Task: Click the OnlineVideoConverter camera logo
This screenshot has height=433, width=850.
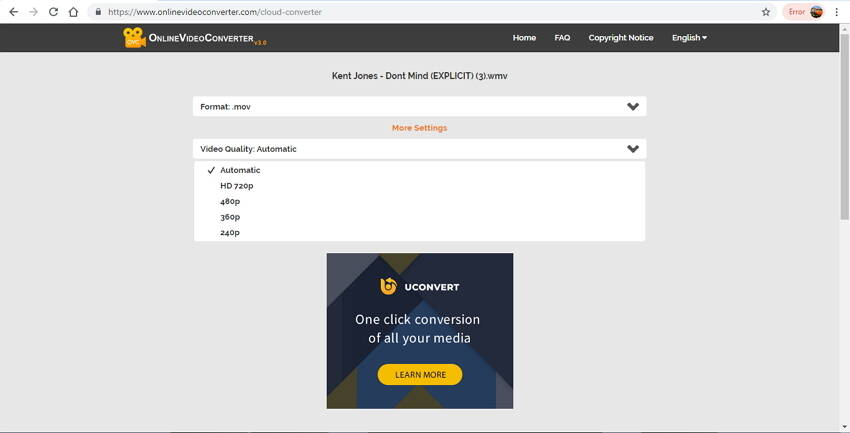Action: [x=134, y=37]
